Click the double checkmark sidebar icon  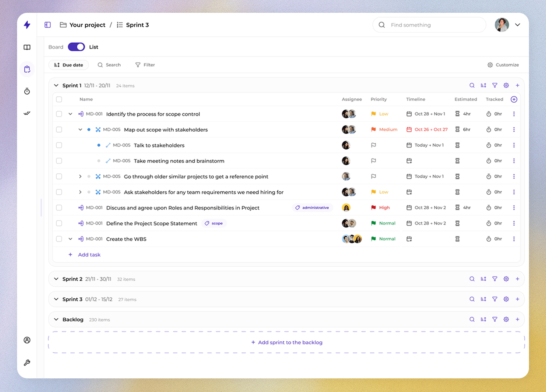pyautogui.click(x=27, y=113)
